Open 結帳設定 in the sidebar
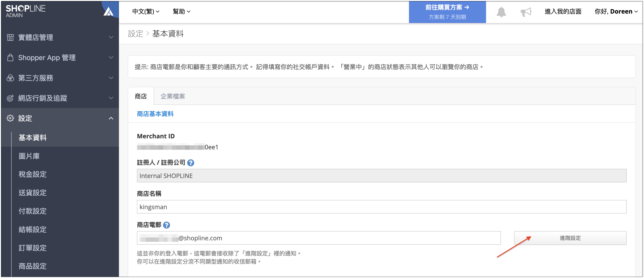The image size is (644, 278). 33,229
